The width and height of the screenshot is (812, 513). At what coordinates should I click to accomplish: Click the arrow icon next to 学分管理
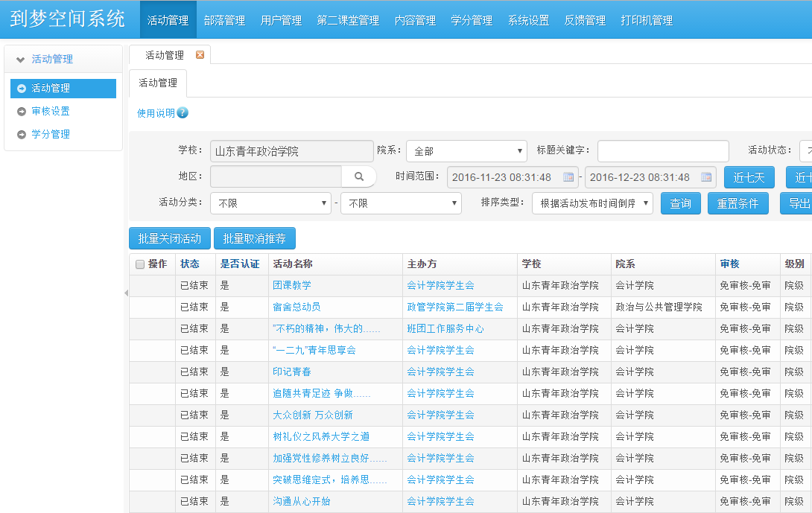[x=22, y=134]
